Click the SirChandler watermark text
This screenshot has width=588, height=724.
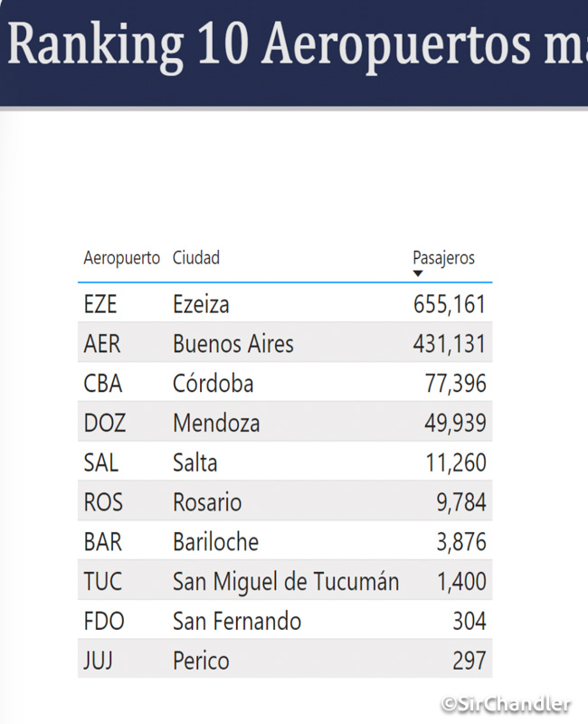pyautogui.click(x=506, y=704)
